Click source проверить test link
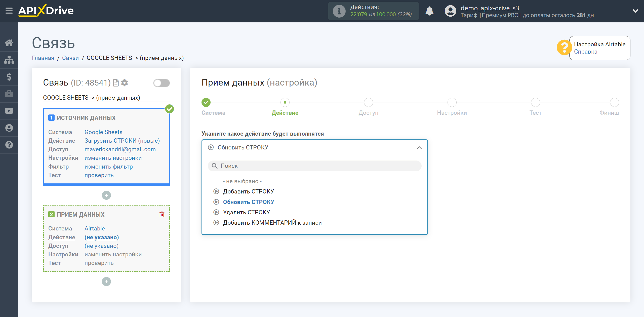Image resolution: width=644 pixels, height=317 pixels. 99,175
